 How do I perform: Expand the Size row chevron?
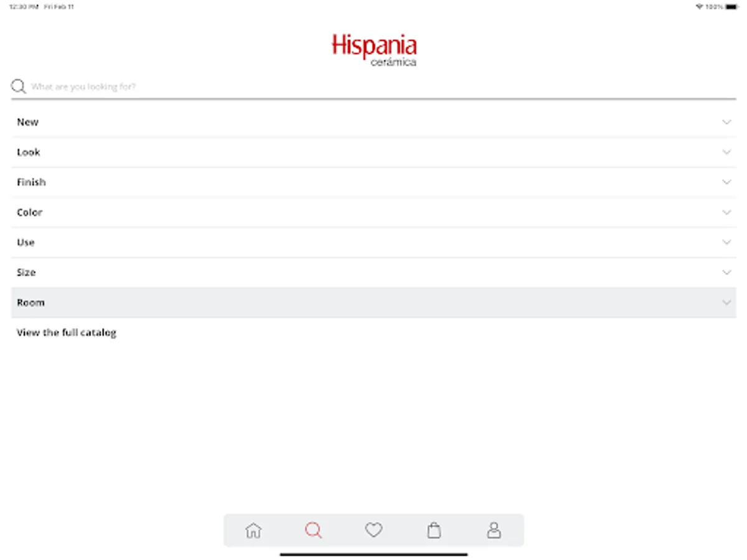(726, 273)
